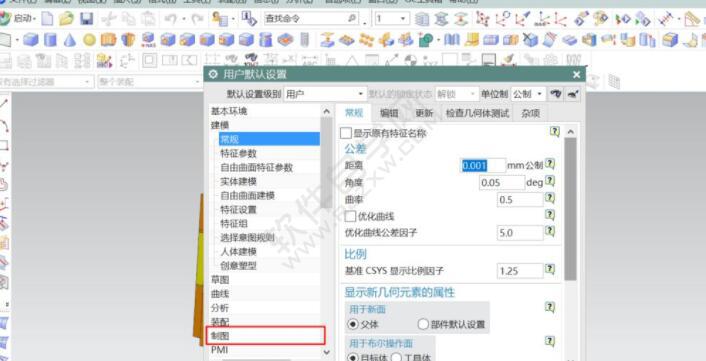Viewport: 706px width, 361px height.
Task: Open dropdown arrow beside green-circle feature icon
Action: (x=438, y=40)
